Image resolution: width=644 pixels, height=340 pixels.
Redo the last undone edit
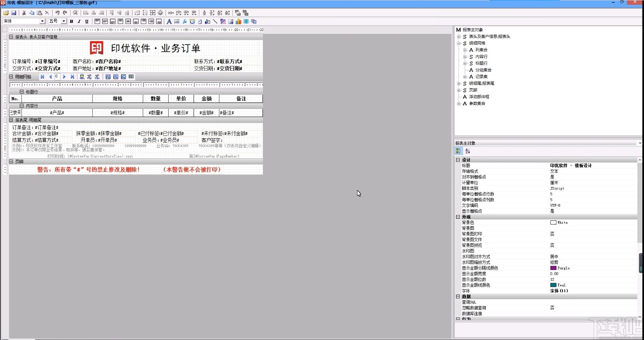pos(65,13)
